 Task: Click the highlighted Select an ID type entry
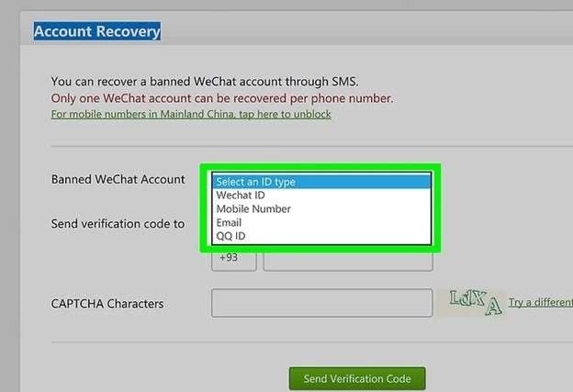pyautogui.click(x=321, y=182)
